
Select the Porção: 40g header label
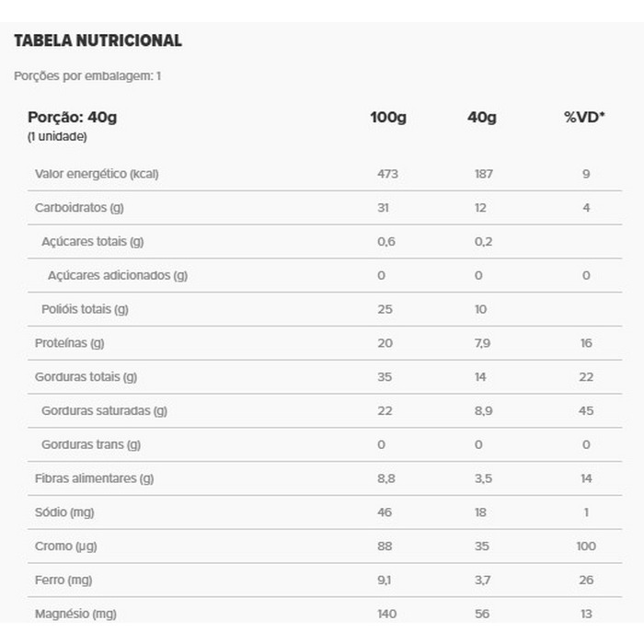coord(73,118)
